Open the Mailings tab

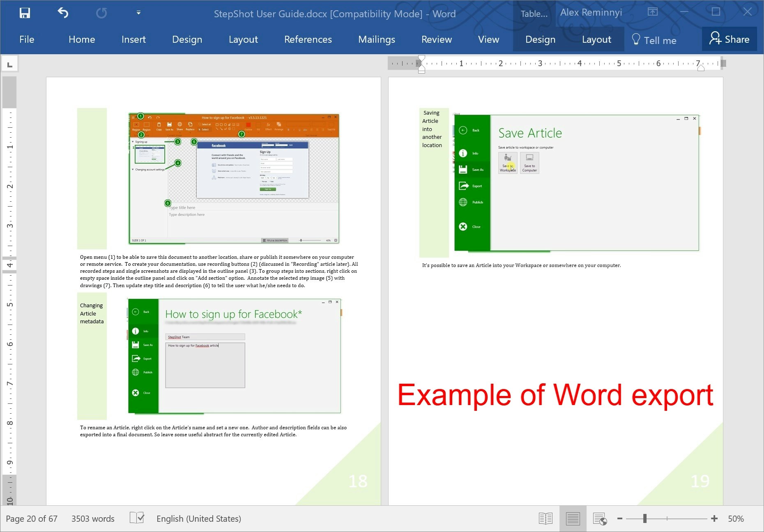377,39
